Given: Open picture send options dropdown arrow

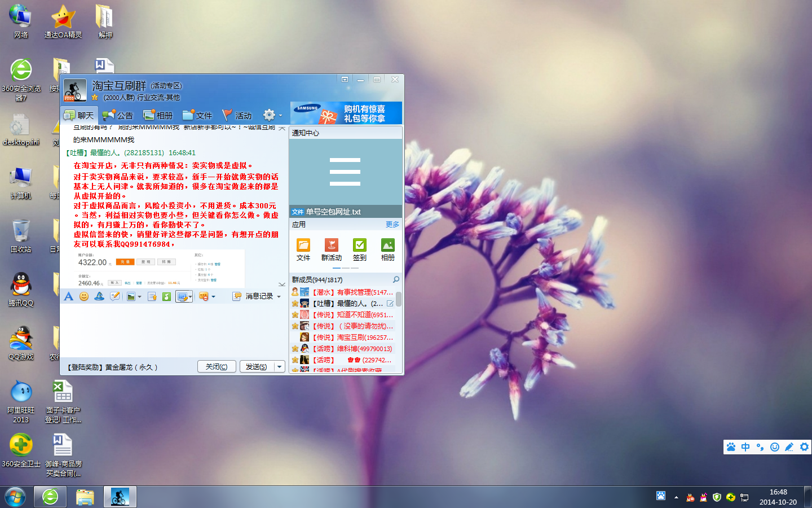Looking at the screenshot, I should [x=139, y=297].
